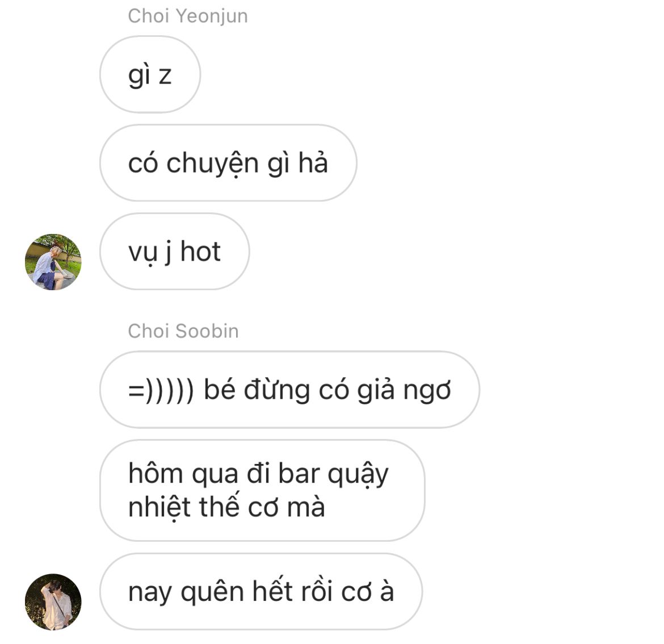Select the message bubble 'vụ j hot'

(x=174, y=252)
